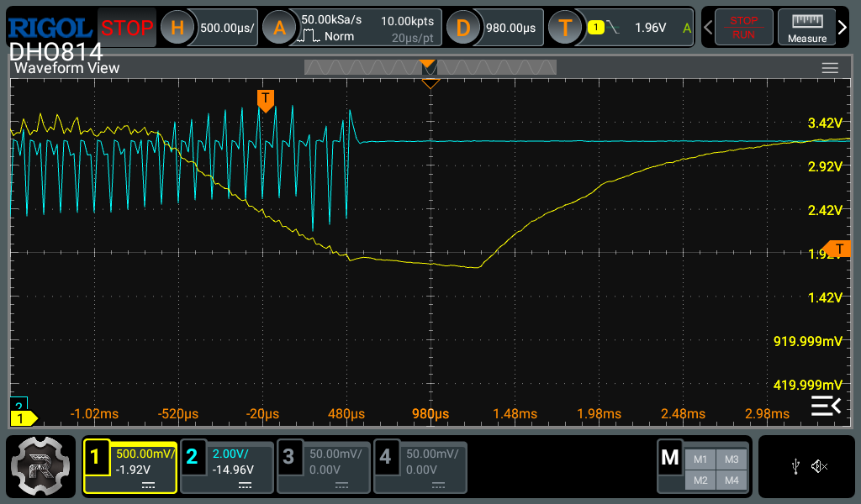Viewport: 861px width, 504px height.
Task: Expand the right-side result panel
Action: tap(825, 407)
